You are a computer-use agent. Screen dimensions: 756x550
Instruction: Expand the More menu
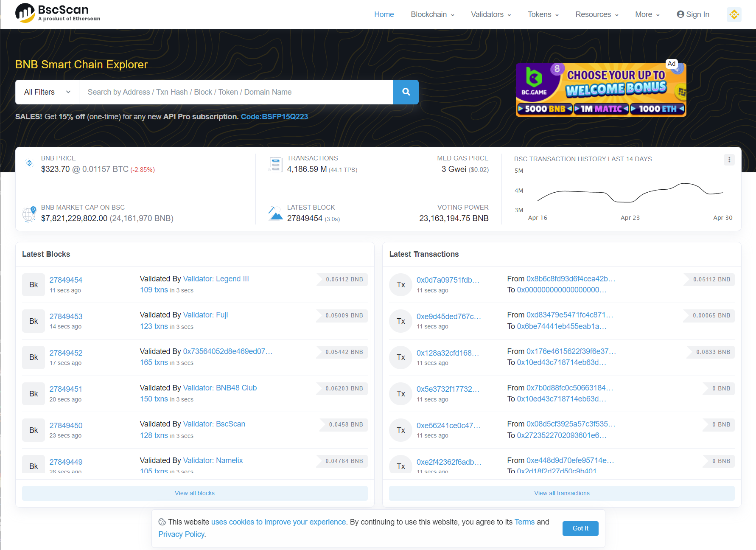647,14
